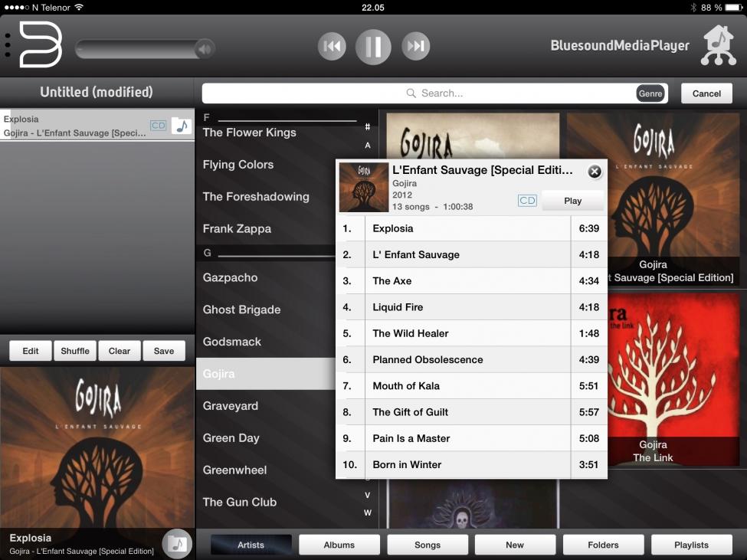Jump to letter V in index
Viewport: 747px width, 560px height.
(368, 495)
